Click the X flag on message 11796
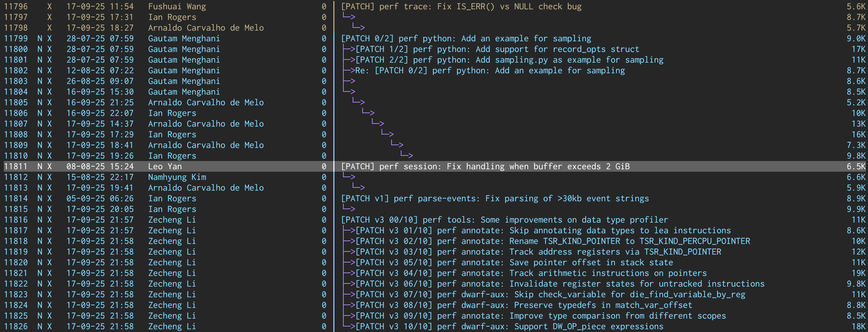The image size is (868, 332). tap(50, 7)
